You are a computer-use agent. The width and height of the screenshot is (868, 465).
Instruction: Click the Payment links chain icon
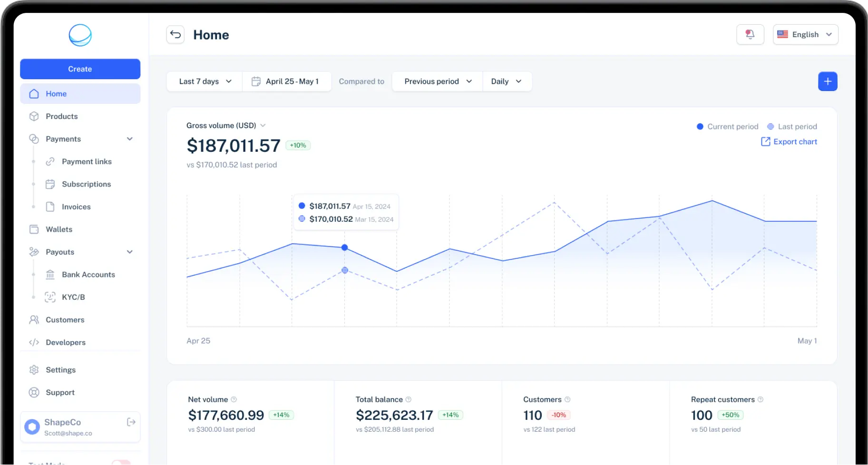tap(50, 162)
